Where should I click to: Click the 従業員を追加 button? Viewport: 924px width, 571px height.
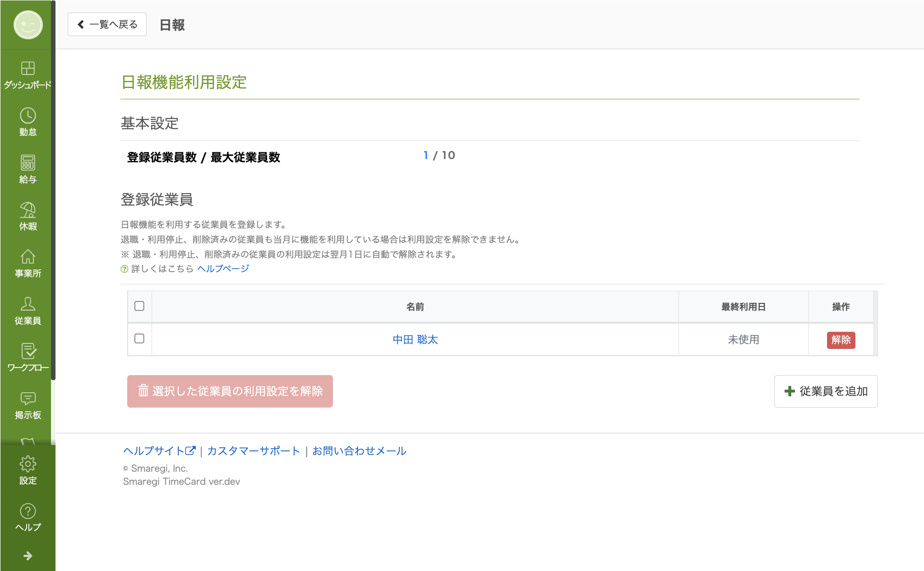826,391
